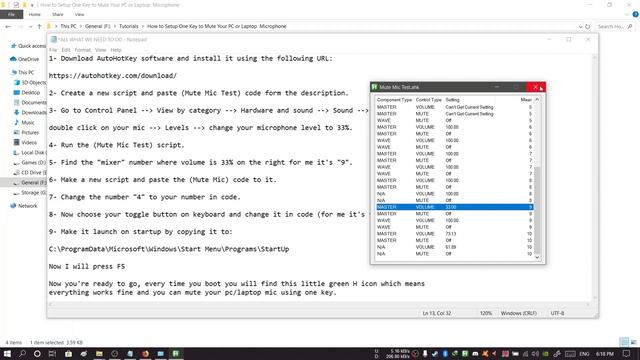Click the Discord tray icon

476,354
